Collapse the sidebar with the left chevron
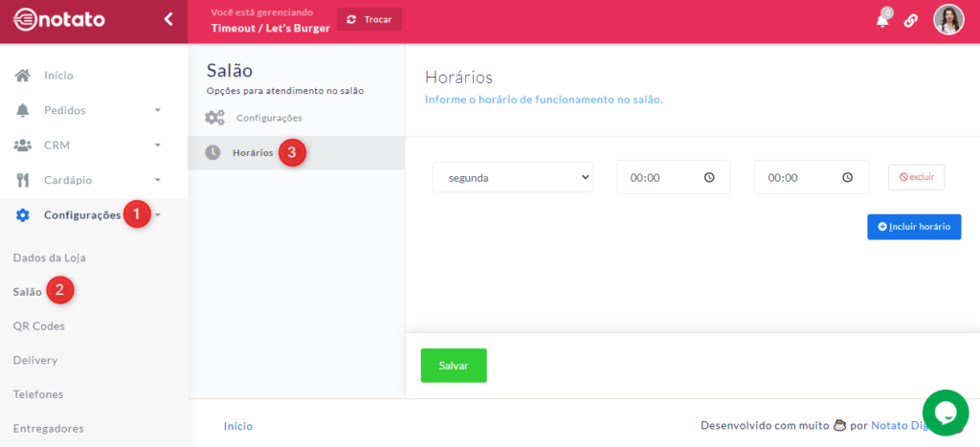 pyautogui.click(x=168, y=19)
